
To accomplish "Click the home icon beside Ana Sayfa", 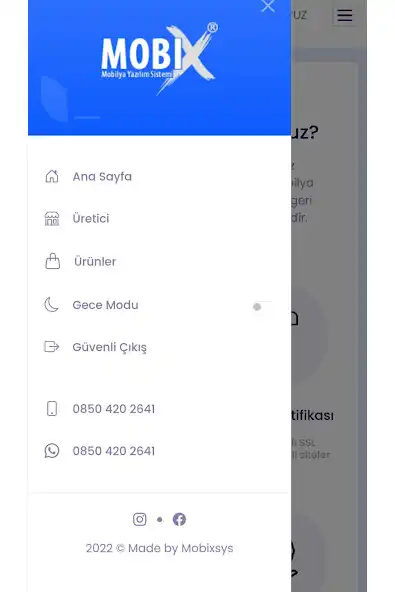I will 52,176.
